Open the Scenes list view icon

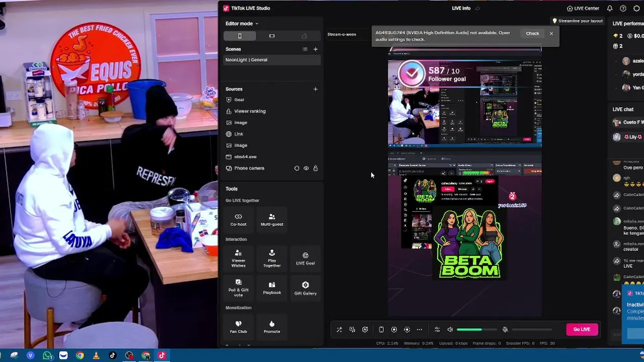pos(305,49)
